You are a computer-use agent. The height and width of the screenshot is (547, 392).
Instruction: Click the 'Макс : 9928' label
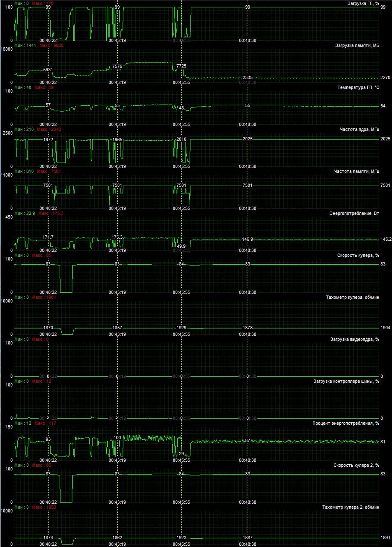click(51, 45)
